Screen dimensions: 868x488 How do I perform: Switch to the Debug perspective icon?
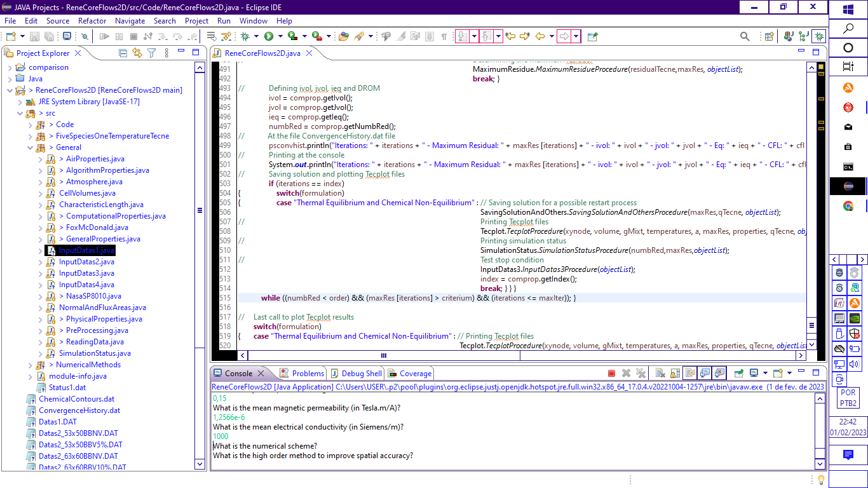pos(819,36)
